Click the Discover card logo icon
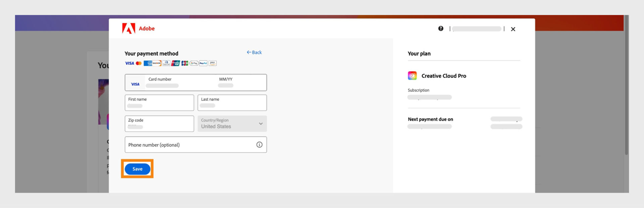 (x=157, y=63)
